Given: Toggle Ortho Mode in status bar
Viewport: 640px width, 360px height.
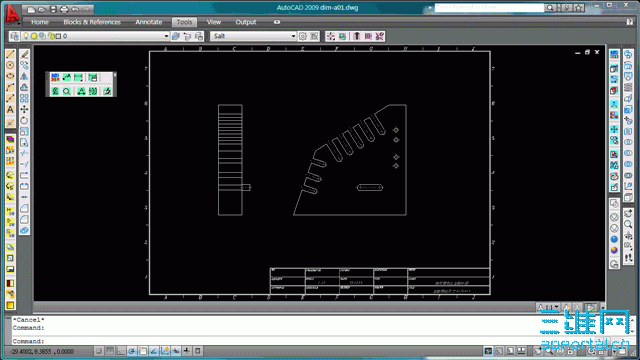Looking at the screenshot, I should click(x=121, y=351).
